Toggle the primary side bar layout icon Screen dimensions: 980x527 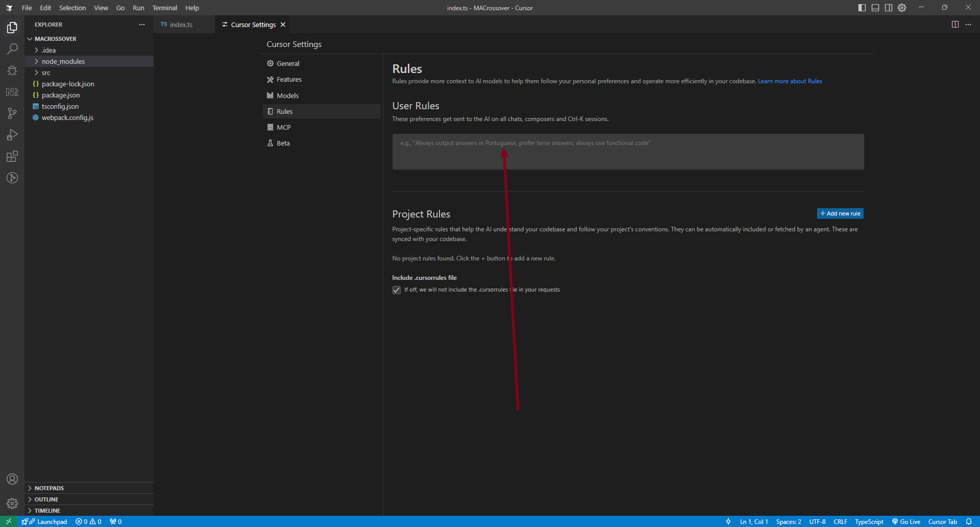pos(862,8)
